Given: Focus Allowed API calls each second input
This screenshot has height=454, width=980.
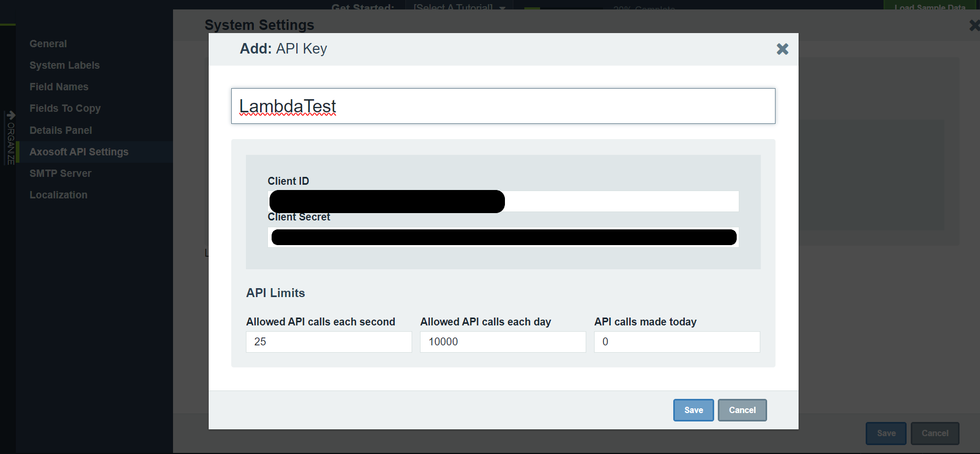Looking at the screenshot, I should [328, 342].
